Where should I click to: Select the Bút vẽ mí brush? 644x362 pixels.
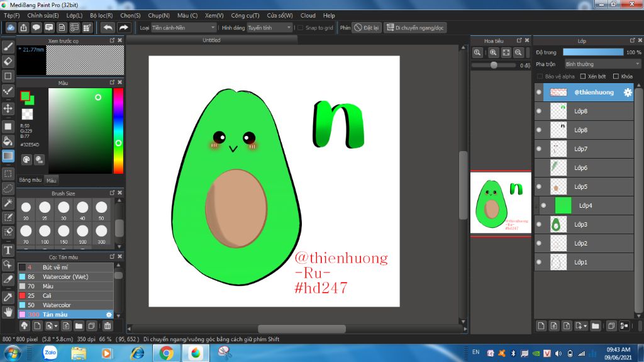pyautogui.click(x=65, y=268)
